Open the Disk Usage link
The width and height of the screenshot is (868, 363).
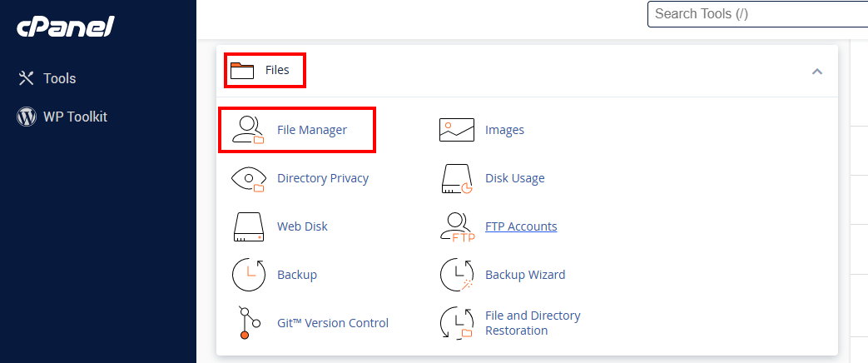click(515, 178)
